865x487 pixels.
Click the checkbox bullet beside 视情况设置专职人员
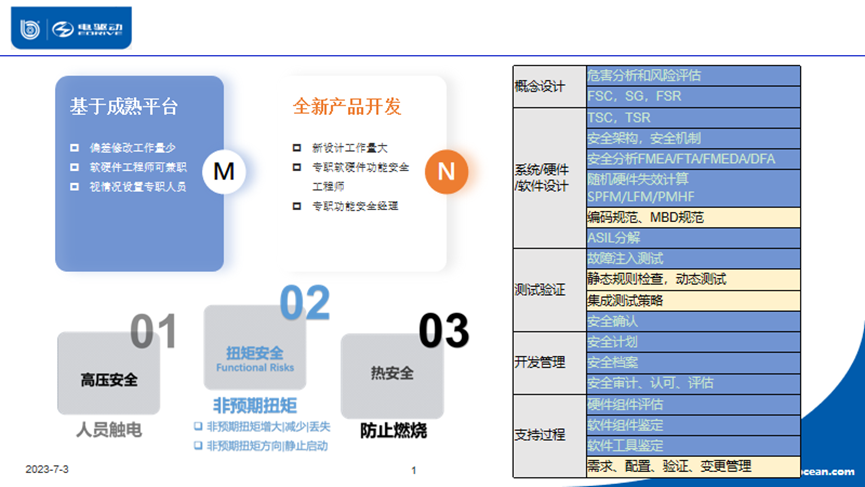tap(75, 187)
